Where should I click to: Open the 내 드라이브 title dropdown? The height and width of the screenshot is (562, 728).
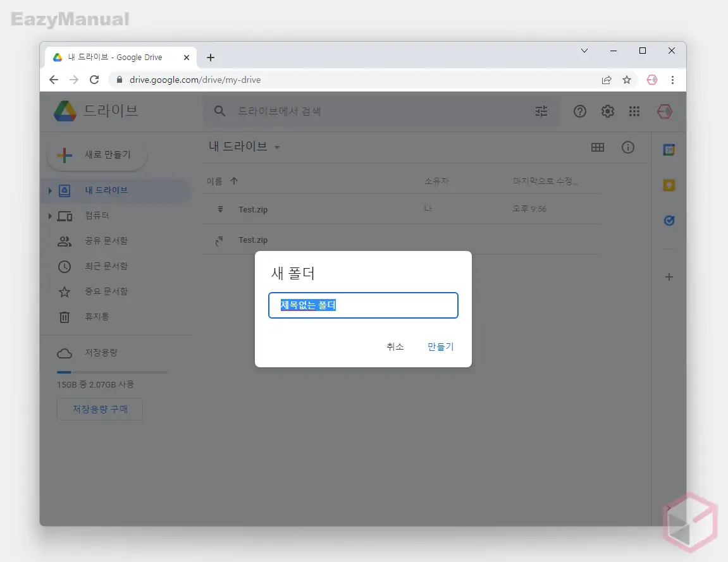tap(277, 147)
